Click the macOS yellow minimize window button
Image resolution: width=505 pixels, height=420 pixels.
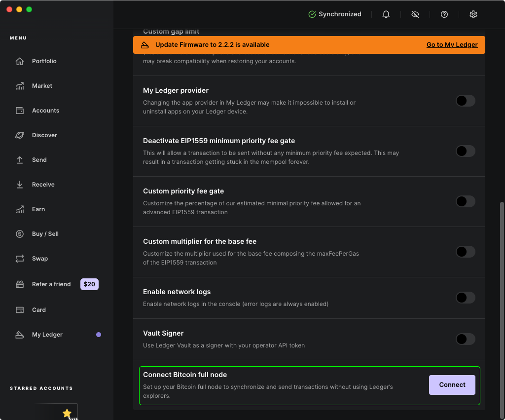point(19,9)
